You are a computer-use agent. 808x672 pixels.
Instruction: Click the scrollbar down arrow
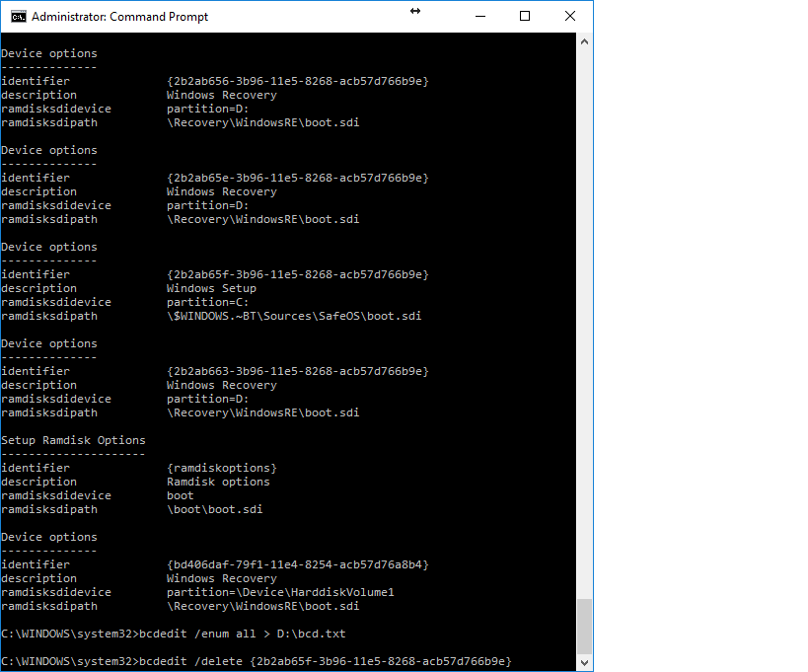click(x=584, y=663)
